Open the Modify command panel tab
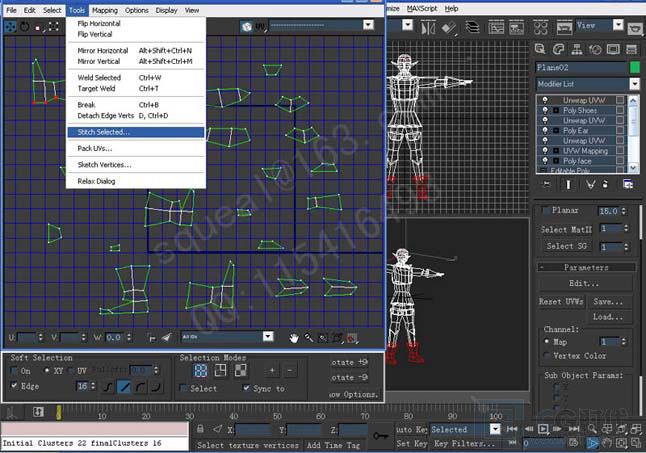Viewport: 646px width, 453px height. (558, 49)
